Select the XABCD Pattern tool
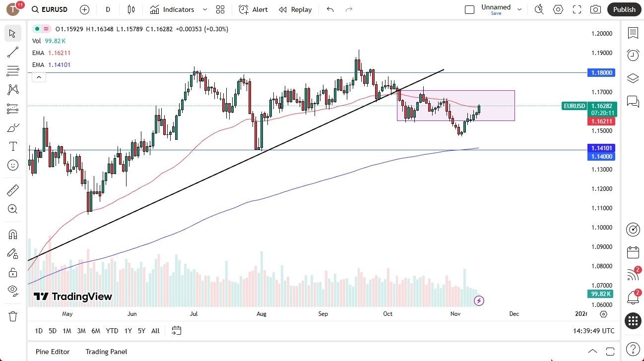 (12, 90)
